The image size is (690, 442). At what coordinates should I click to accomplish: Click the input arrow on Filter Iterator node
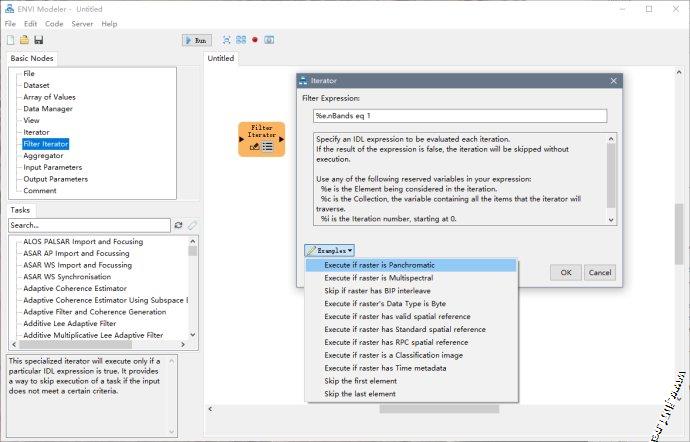pos(241,139)
